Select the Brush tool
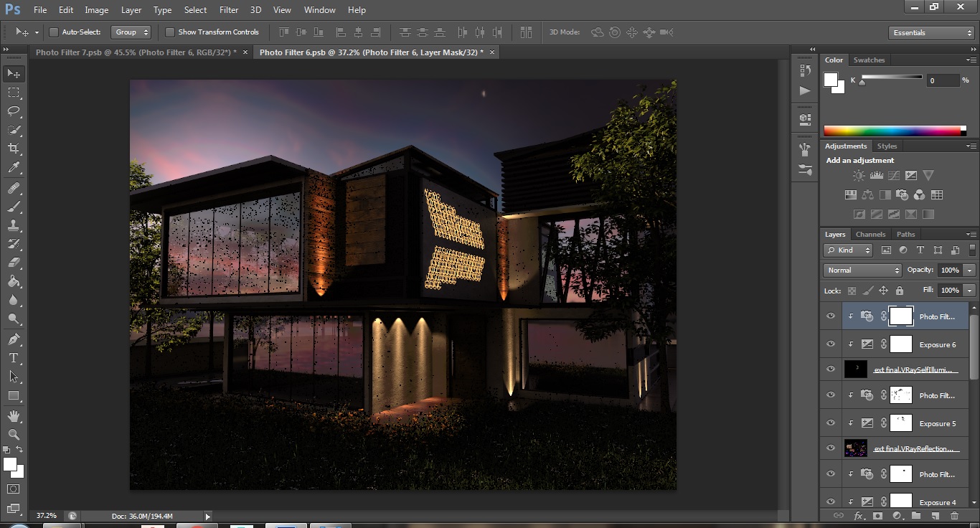The image size is (980, 528). click(x=14, y=207)
